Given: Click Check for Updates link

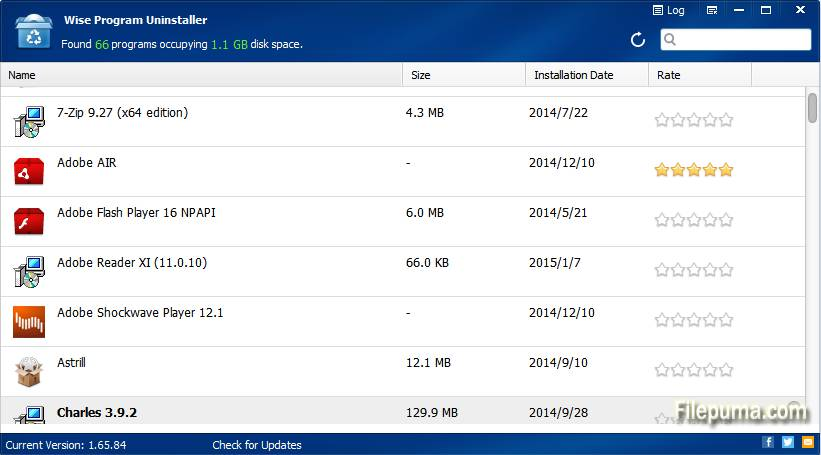Looking at the screenshot, I should point(256,445).
